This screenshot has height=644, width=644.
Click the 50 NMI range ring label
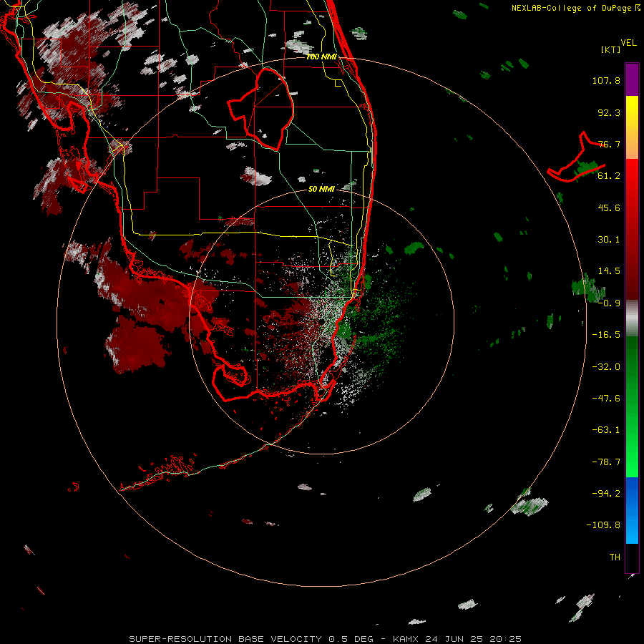tap(321, 189)
